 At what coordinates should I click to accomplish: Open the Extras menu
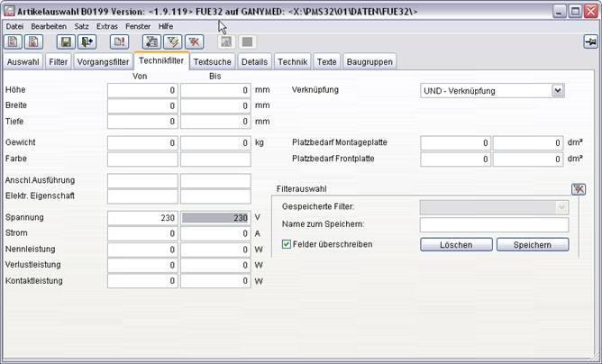[x=106, y=26]
